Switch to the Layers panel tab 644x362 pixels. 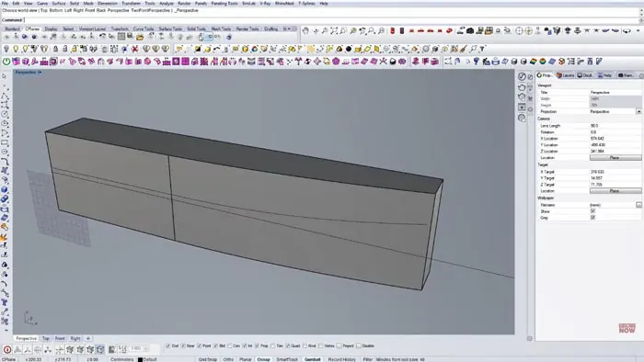(565, 75)
